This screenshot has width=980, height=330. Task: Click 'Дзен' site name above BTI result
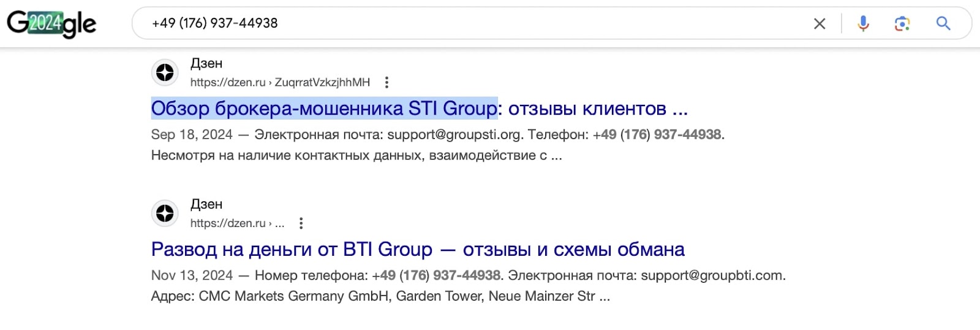click(x=206, y=204)
